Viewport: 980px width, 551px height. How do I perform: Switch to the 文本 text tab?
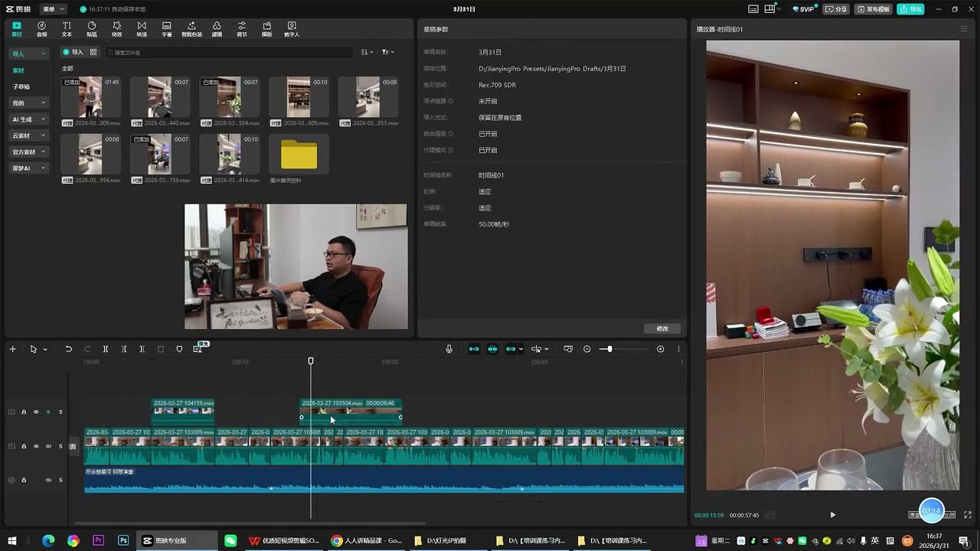click(x=67, y=29)
